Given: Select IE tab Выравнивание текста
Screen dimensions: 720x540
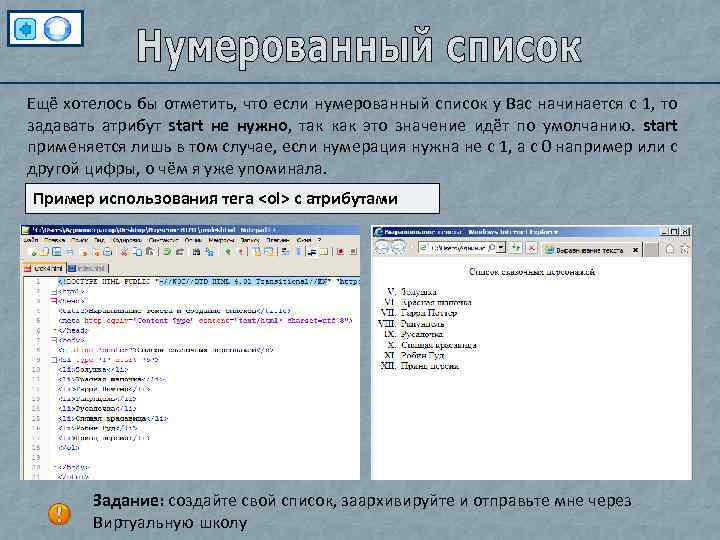Looking at the screenshot, I should point(592,250).
